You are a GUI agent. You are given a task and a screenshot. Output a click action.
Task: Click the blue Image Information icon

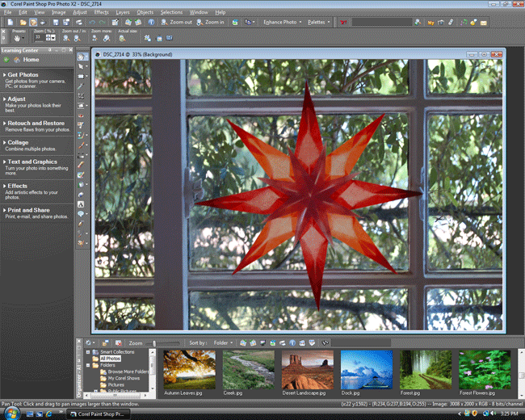tap(151, 23)
